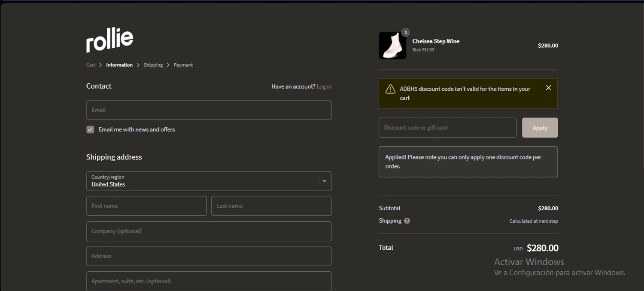The image size is (644, 291).
Task: Click the Apply discount button
Action: coord(540,128)
